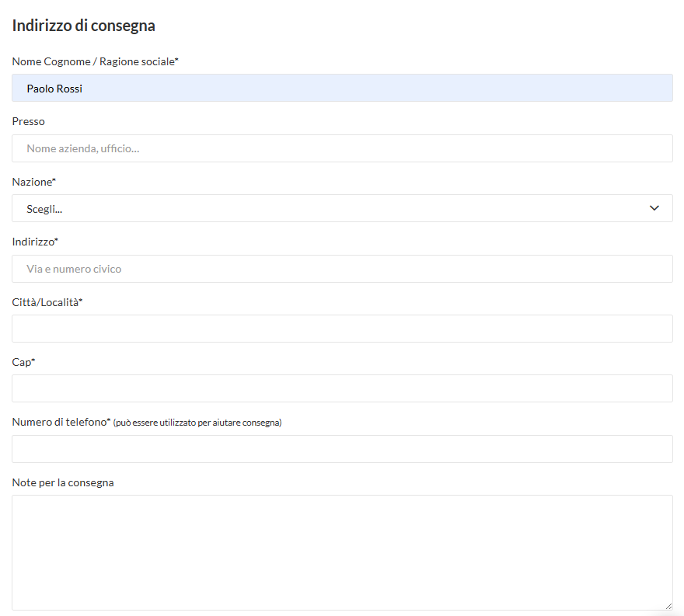Click the Nome Cognome / Ragione sociale label
Viewport: 684px width, 616px height.
point(96,61)
